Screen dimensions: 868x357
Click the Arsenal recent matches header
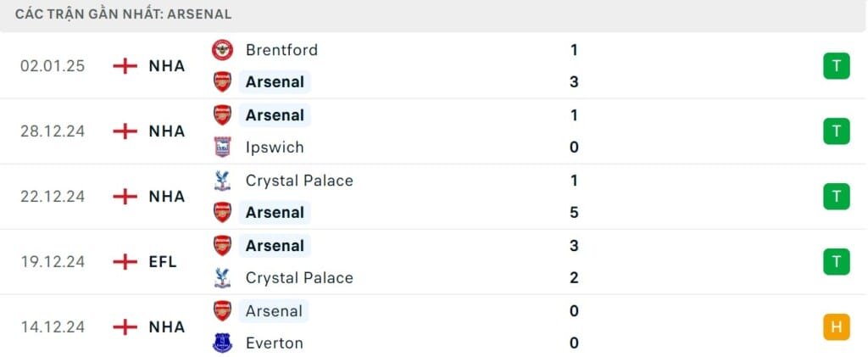(124, 14)
